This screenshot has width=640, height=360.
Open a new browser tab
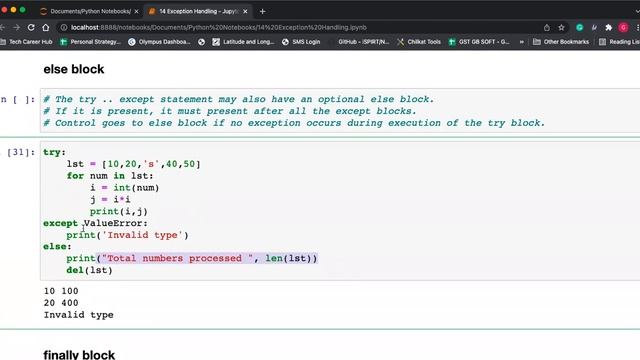click(x=262, y=11)
